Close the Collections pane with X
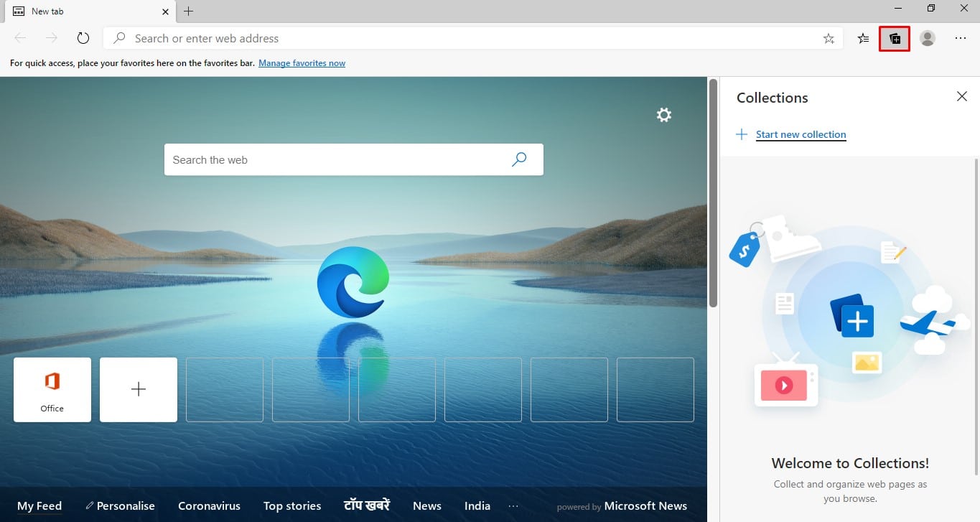Viewport: 980px width, 522px height. click(962, 96)
